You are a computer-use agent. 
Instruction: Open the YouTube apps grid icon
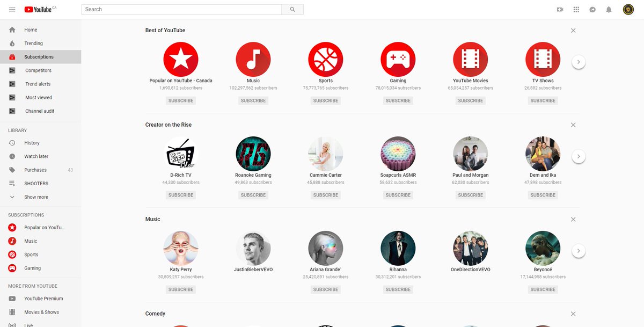pyautogui.click(x=576, y=10)
